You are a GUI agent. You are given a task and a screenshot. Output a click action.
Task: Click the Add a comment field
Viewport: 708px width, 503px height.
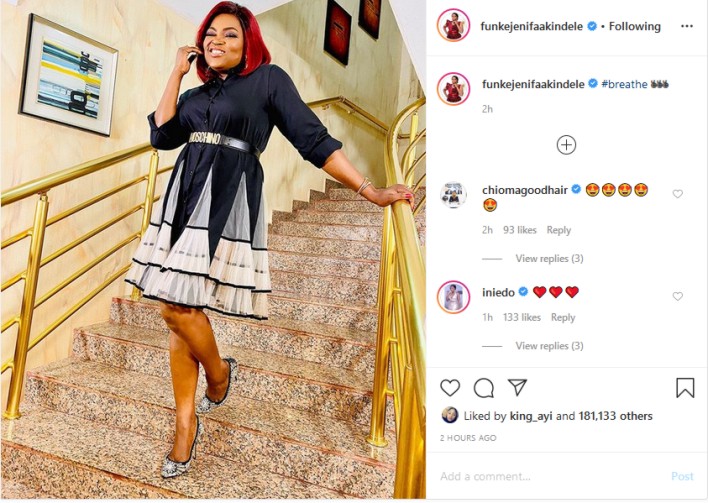coord(551,476)
